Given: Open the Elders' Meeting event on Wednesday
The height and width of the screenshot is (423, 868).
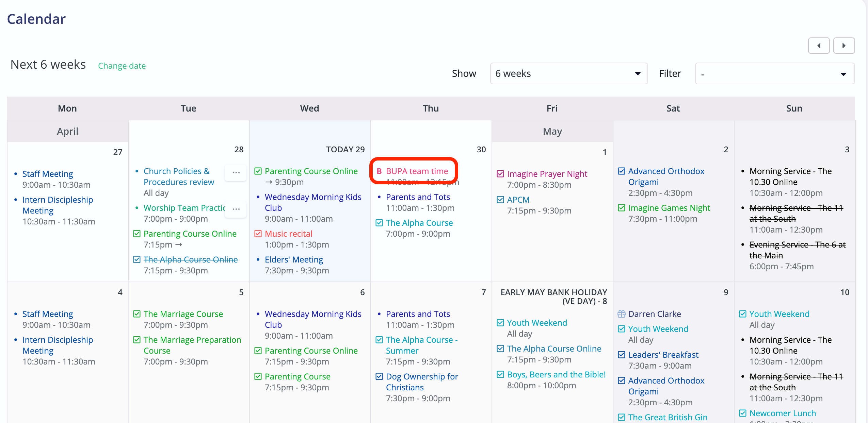Looking at the screenshot, I should [294, 259].
